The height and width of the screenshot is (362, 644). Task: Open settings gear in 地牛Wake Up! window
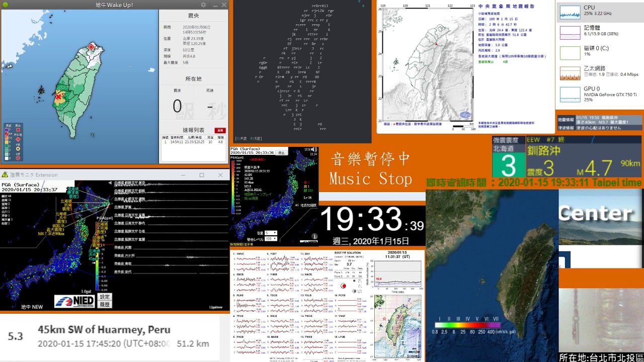tap(204, 5)
